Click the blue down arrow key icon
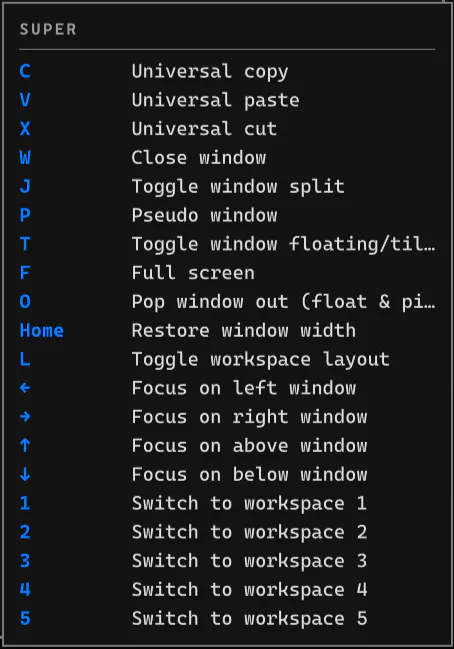 coord(25,474)
